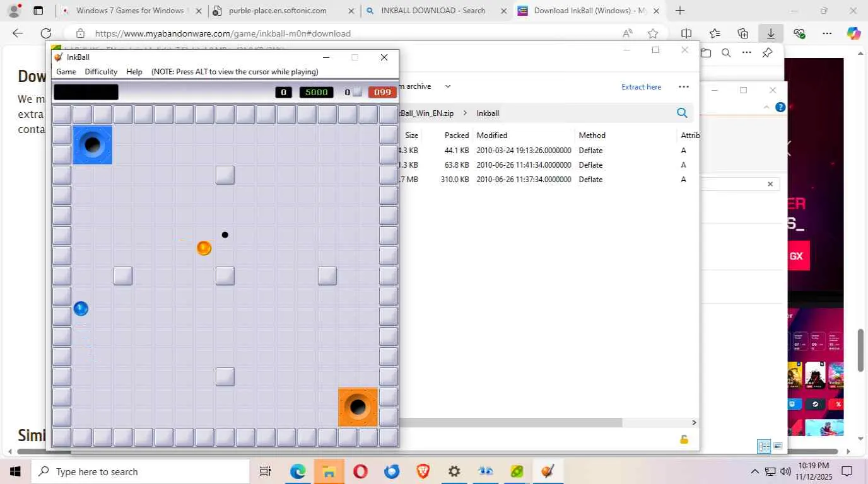Click the archive window horizontal scrollbar
Viewport: 868px width, 484px height.
pos(511,422)
